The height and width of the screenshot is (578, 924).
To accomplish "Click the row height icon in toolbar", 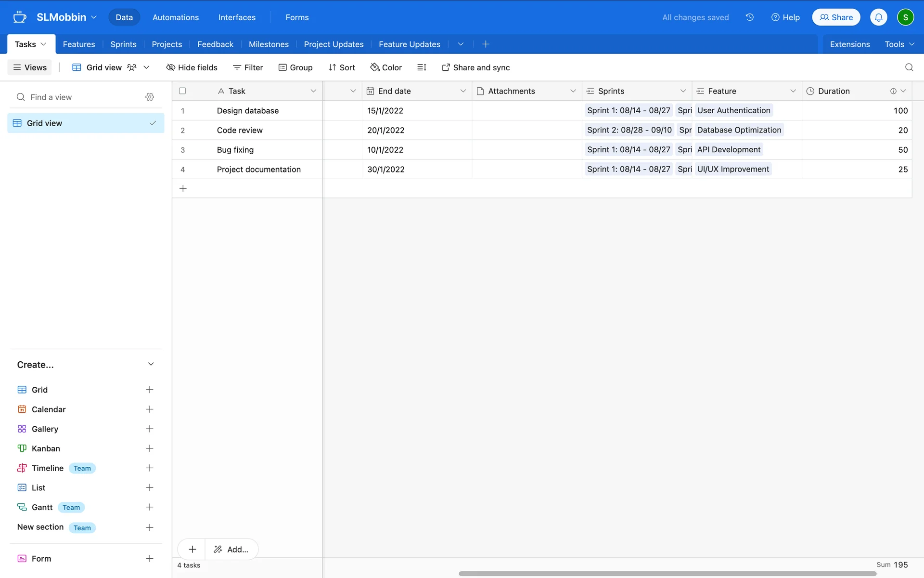I will [422, 67].
